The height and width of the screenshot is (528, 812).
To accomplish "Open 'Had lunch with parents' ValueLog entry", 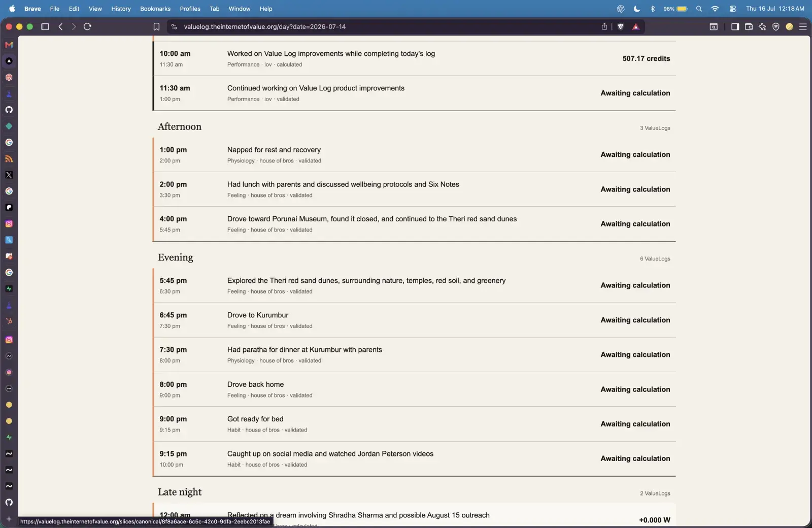I will pyautogui.click(x=415, y=189).
